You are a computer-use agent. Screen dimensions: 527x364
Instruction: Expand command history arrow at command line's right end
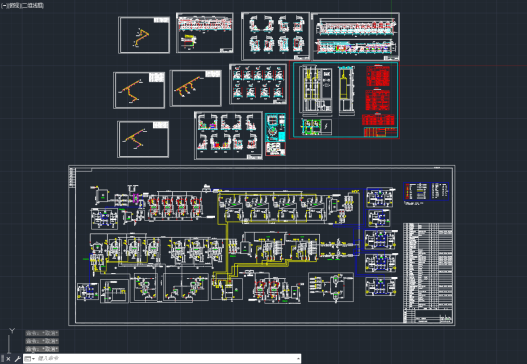pyautogui.click(x=298, y=359)
